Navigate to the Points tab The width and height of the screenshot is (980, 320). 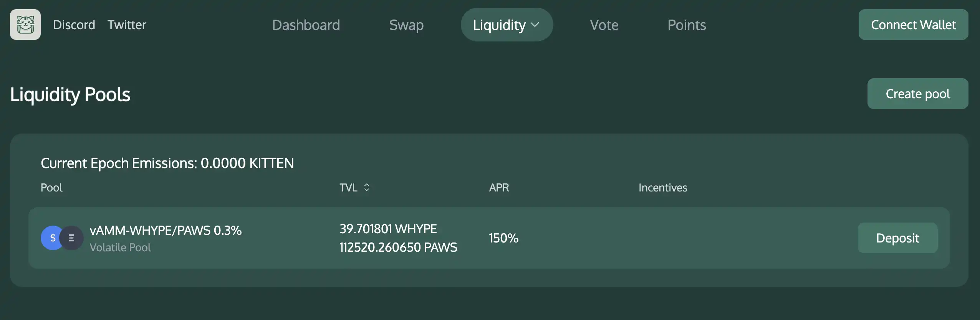pyautogui.click(x=687, y=25)
